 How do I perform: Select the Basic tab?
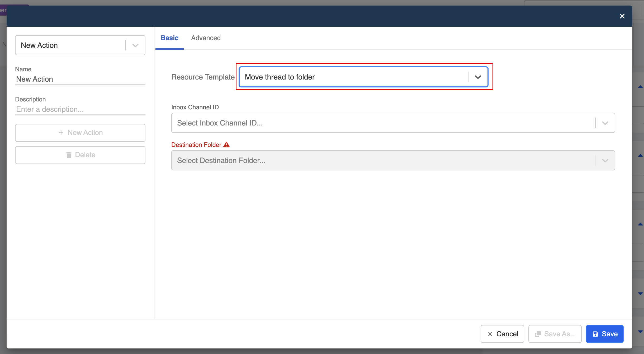[169, 38]
